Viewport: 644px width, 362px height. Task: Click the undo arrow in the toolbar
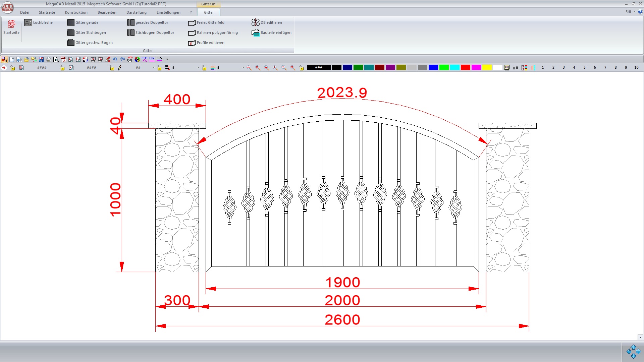[x=115, y=59]
